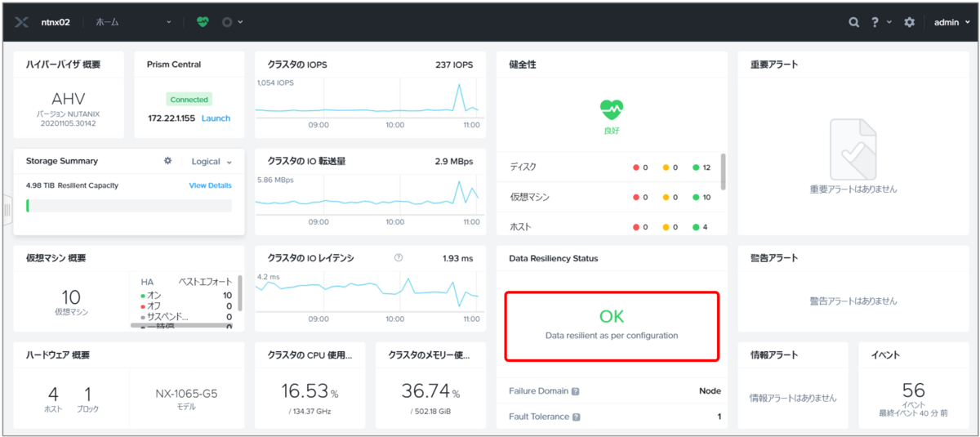Click the AHV hypervisor label
Image resolution: width=980 pixels, height=437 pixels.
tap(69, 98)
